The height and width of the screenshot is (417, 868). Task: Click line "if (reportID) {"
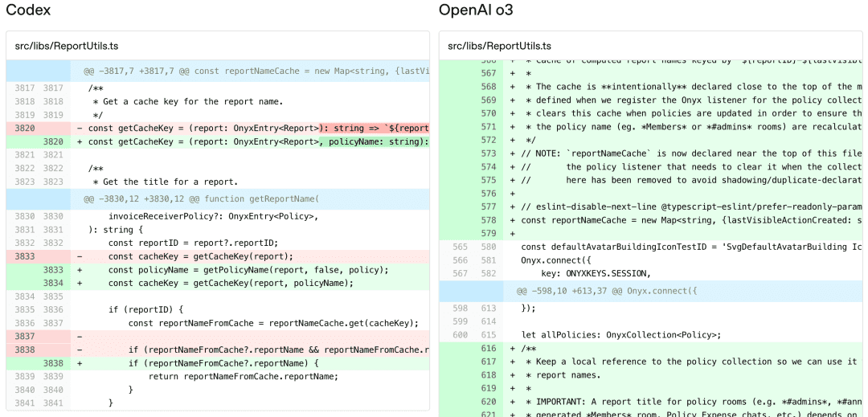coord(145,309)
